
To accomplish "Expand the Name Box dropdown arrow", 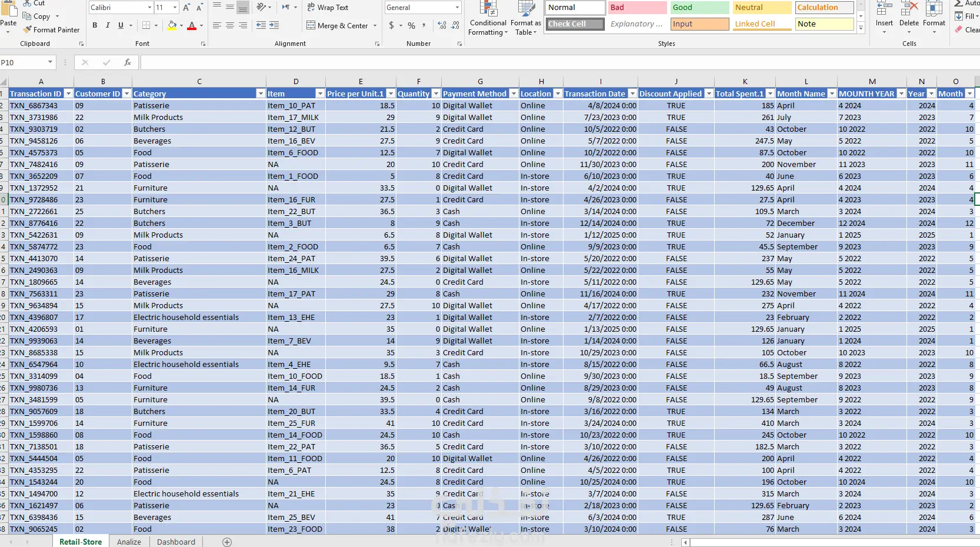I will (x=50, y=62).
